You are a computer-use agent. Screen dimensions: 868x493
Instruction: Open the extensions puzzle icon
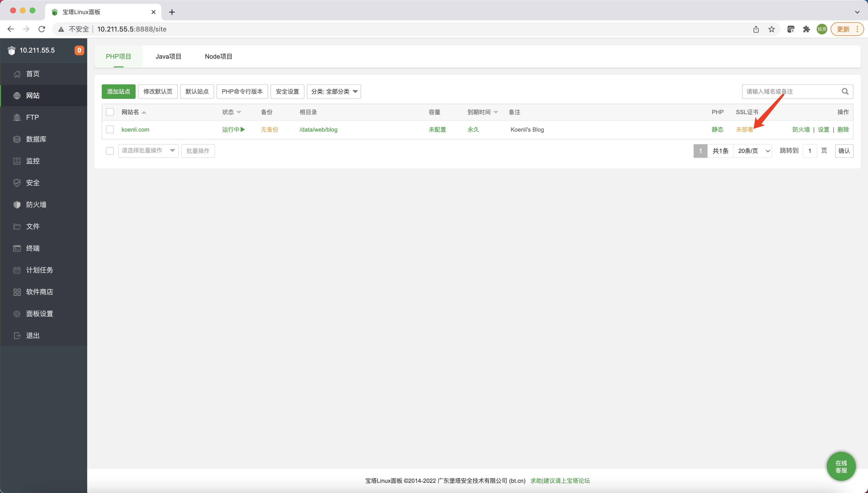806,29
